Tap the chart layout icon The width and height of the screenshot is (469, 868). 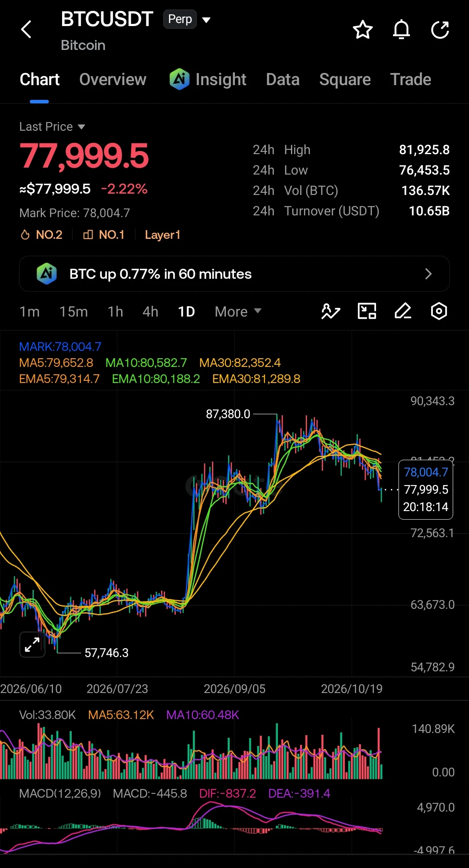[x=367, y=311]
